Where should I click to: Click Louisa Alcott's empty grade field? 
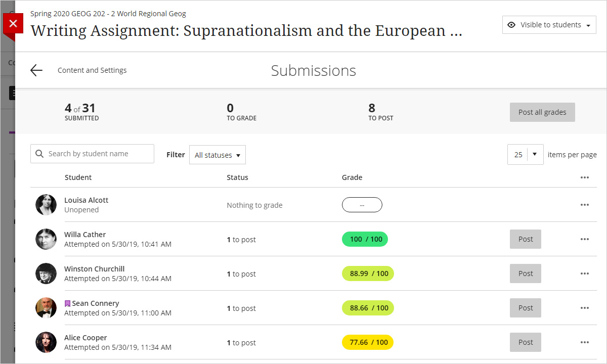click(x=362, y=205)
